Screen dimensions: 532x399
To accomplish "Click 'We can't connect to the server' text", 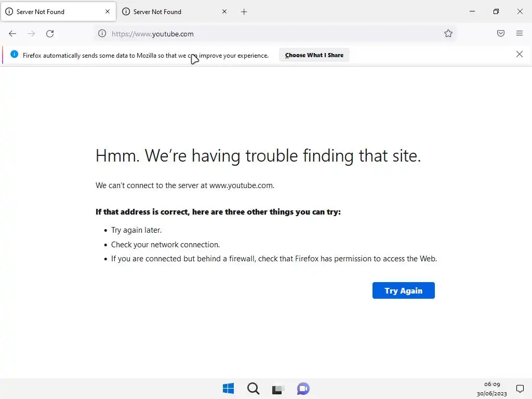I will [185, 185].
